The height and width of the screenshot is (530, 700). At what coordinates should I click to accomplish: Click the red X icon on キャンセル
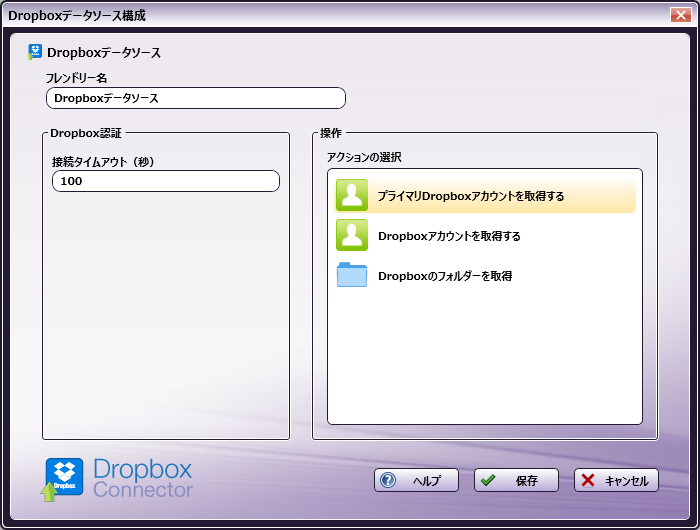588,480
